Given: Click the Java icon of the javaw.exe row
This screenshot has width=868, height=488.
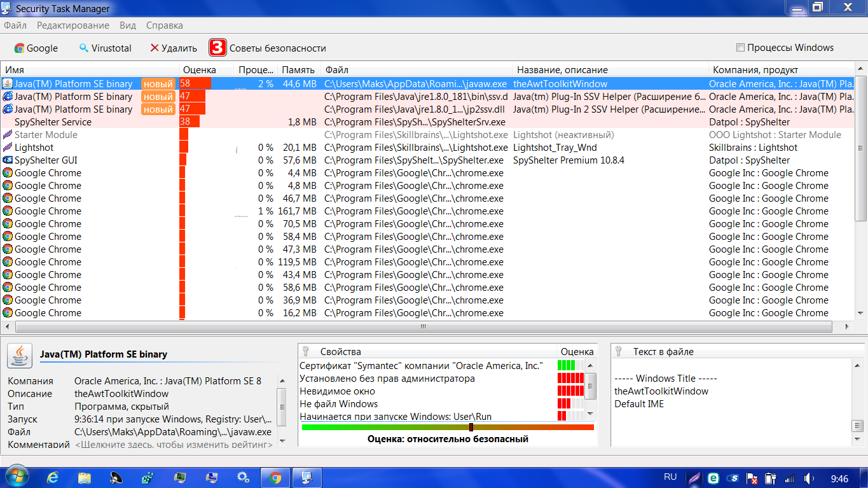Looking at the screenshot, I should [8, 84].
